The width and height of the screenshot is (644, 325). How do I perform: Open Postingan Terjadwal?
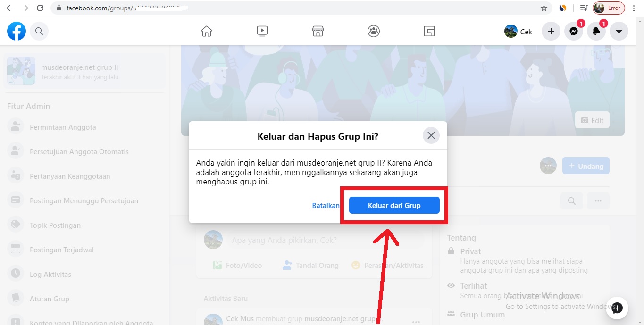click(85, 250)
